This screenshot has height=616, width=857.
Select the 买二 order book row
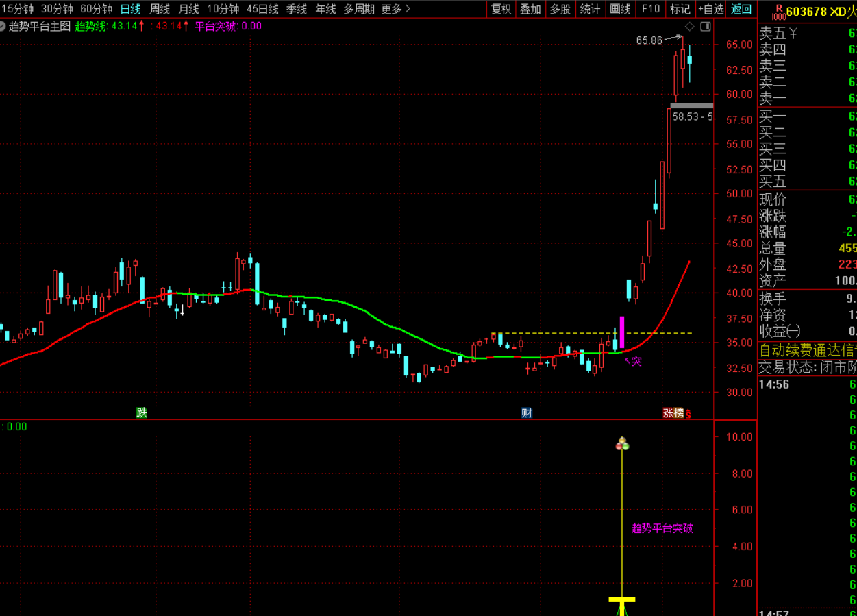807,132
